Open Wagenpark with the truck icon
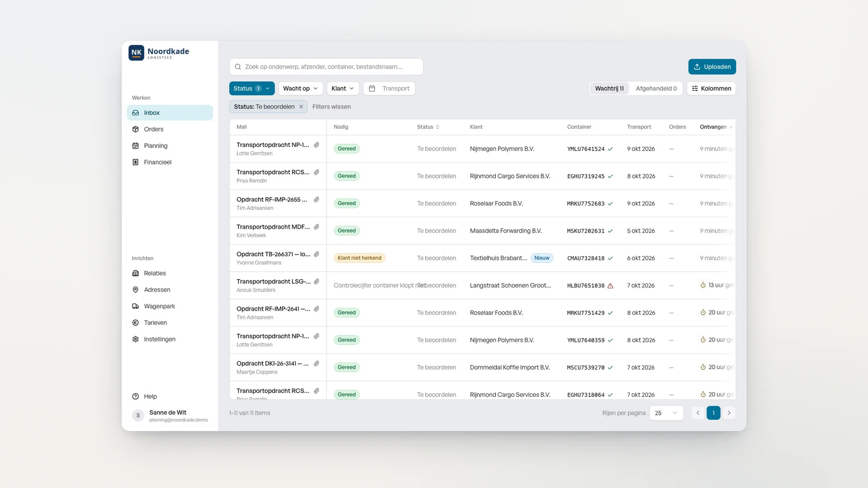The height and width of the screenshot is (488, 868). [170, 306]
